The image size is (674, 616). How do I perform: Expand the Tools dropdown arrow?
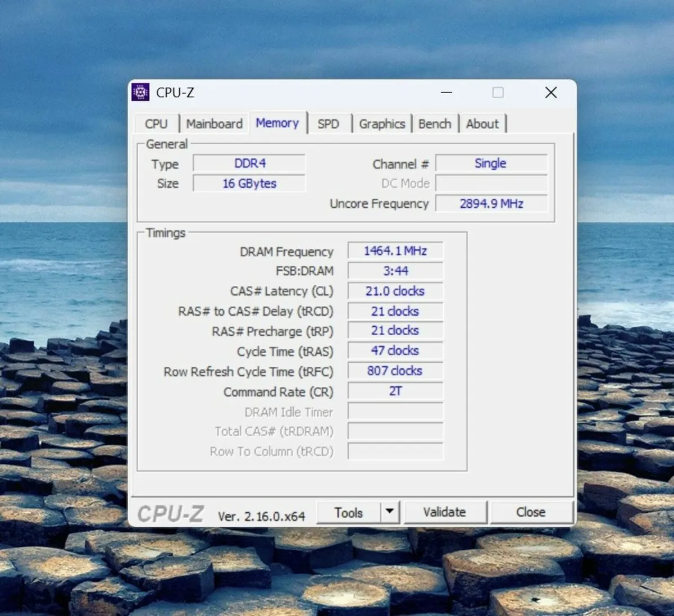(x=390, y=512)
